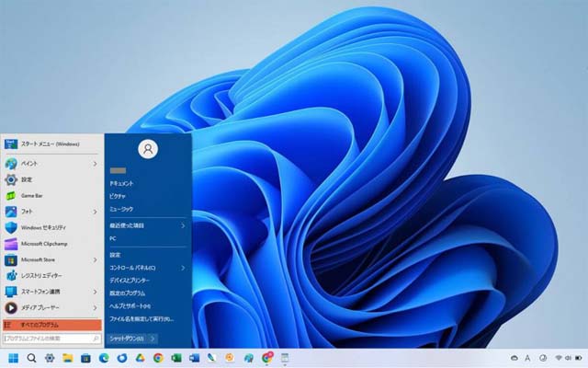This screenshot has width=588, height=368.
Task: Click the シャットダウン button
Action: (127, 339)
